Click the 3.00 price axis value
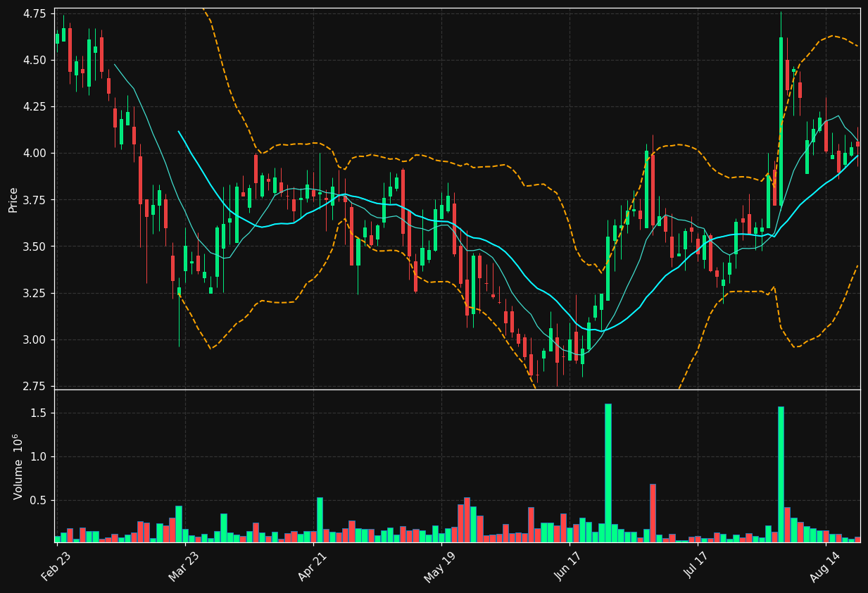 point(36,339)
